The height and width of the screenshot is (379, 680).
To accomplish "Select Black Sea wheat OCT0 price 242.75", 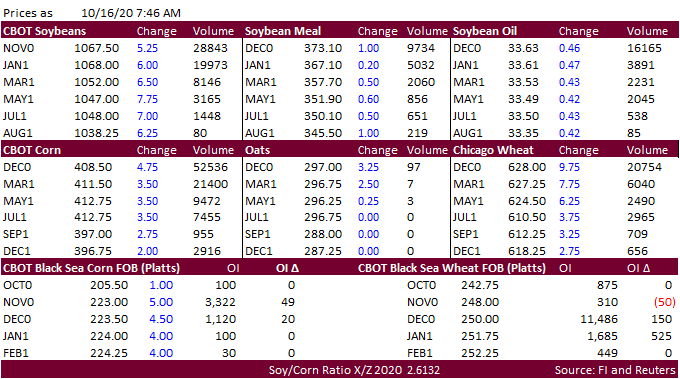I will (x=480, y=285).
